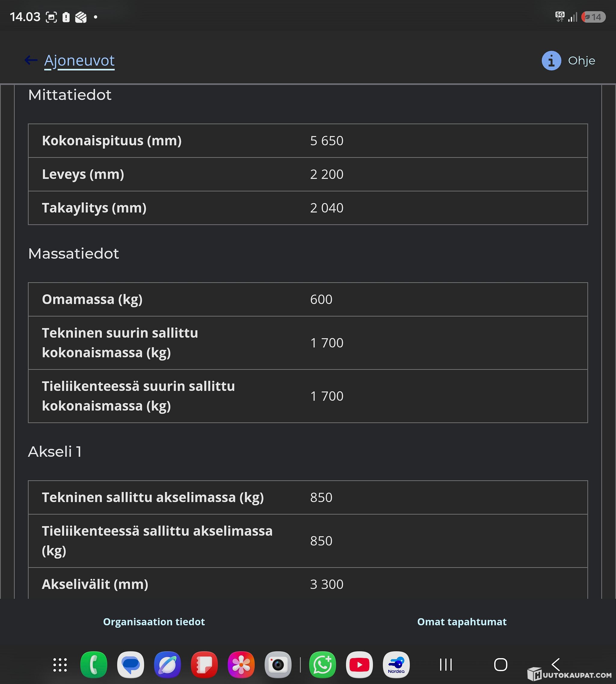
Task: Launch the green Phone app
Action: point(94,665)
